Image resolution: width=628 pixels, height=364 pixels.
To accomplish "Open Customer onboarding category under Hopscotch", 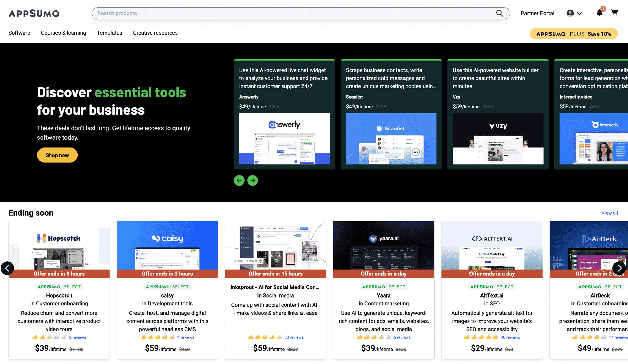I will tap(62, 303).
